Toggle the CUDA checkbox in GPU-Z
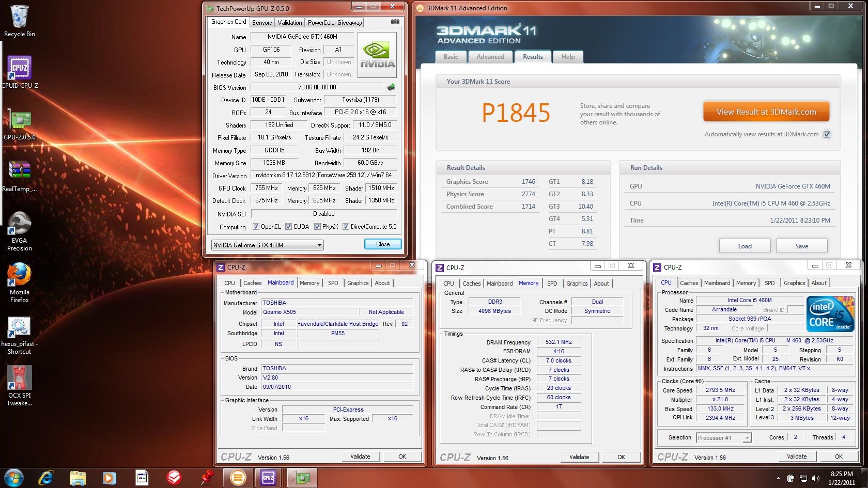This screenshot has height=488, width=868. (x=288, y=227)
